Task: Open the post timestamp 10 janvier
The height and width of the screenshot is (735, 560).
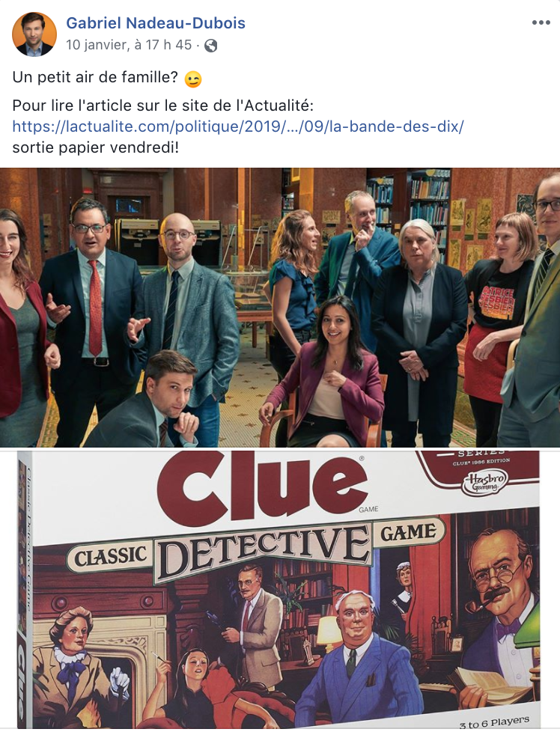Action: (x=129, y=45)
